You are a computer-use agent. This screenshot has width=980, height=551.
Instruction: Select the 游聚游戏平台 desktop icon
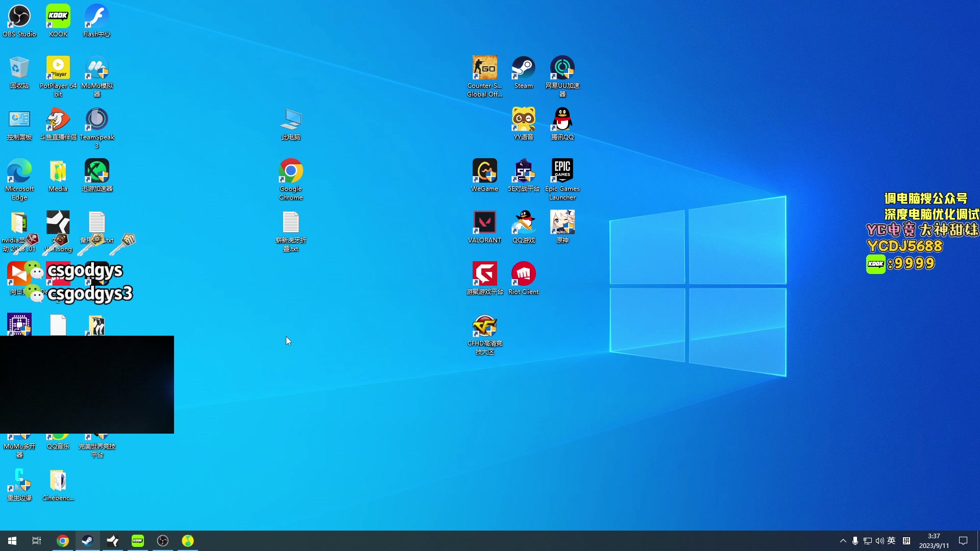click(485, 279)
